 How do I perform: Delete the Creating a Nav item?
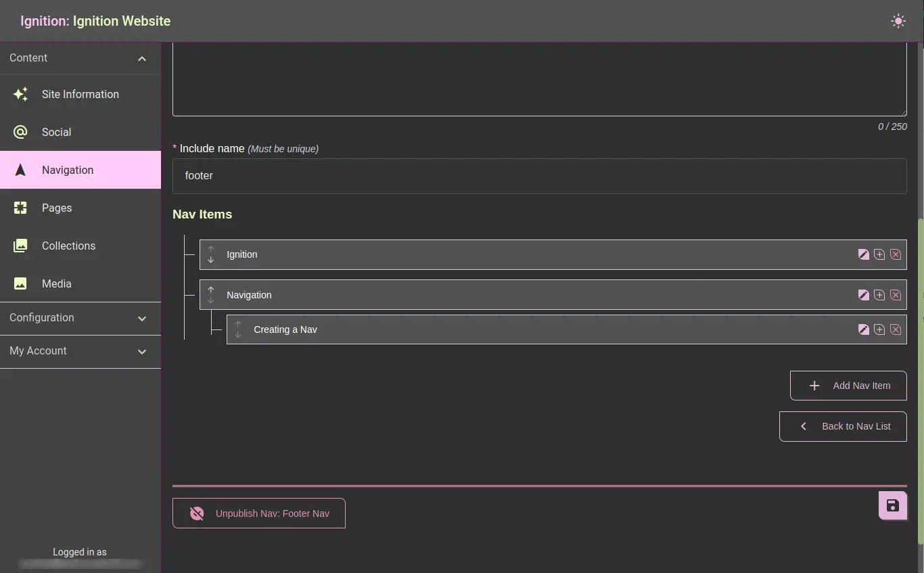pos(896,329)
